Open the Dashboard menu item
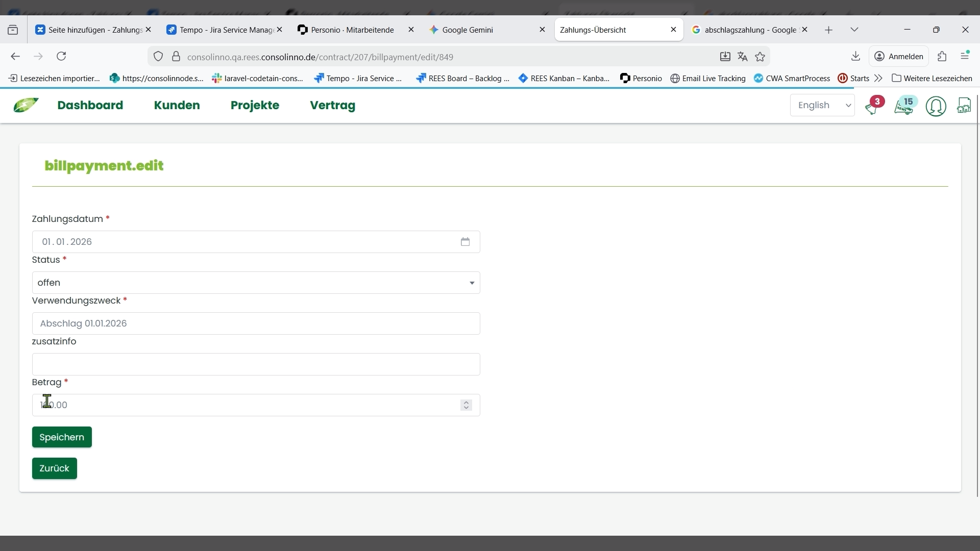This screenshot has width=980, height=551. [x=90, y=106]
